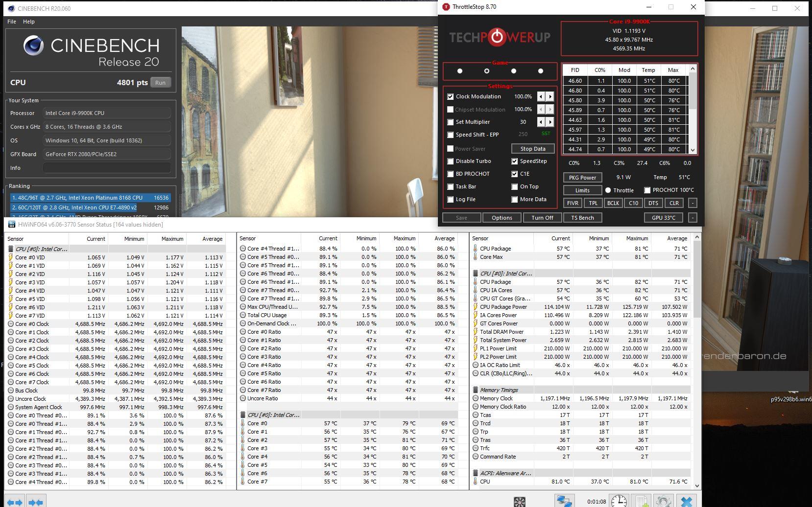Click the log file document icon
Image resolution: width=812 pixels, height=507 pixels.
[641, 501]
